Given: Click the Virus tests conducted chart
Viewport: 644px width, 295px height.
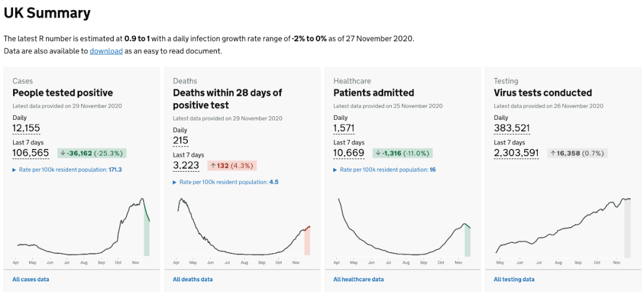Looking at the screenshot, I should point(563,228).
